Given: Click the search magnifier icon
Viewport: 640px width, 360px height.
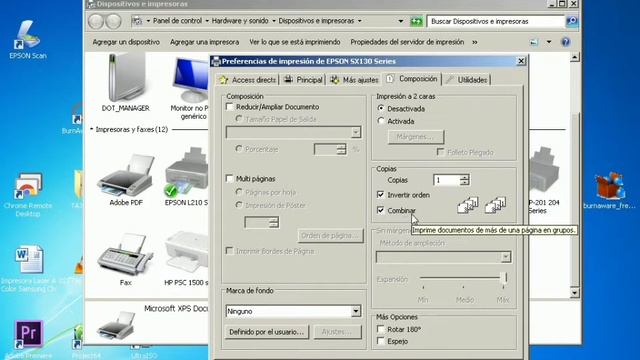Looking at the screenshot, I should click(x=572, y=21).
